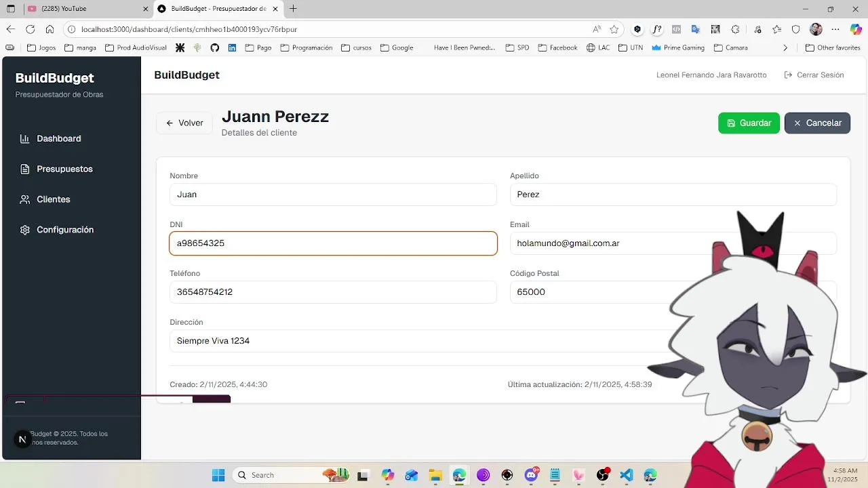Click into the Teléfono field
The width and height of the screenshot is (868, 488).
[x=333, y=292]
